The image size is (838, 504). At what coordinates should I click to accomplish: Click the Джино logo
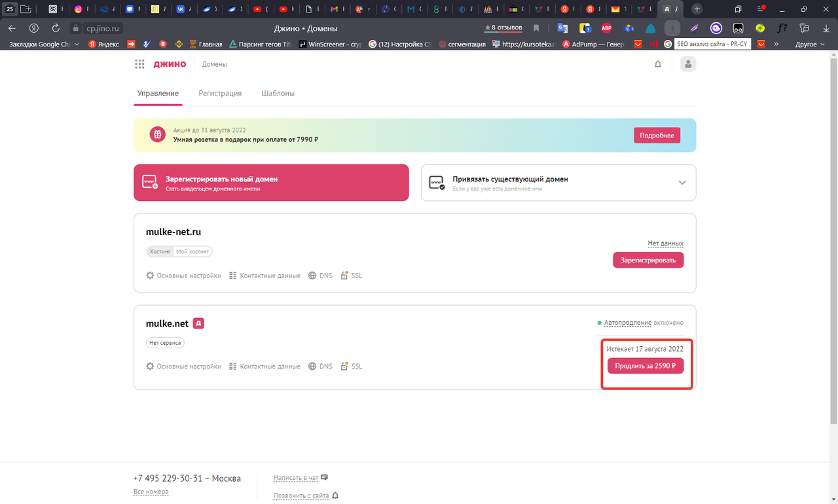pos(170,64)
